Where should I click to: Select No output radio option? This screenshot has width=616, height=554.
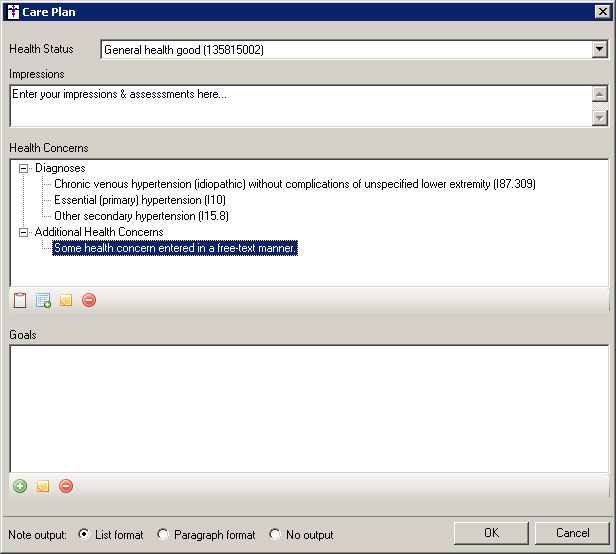(x=275, y=535)
